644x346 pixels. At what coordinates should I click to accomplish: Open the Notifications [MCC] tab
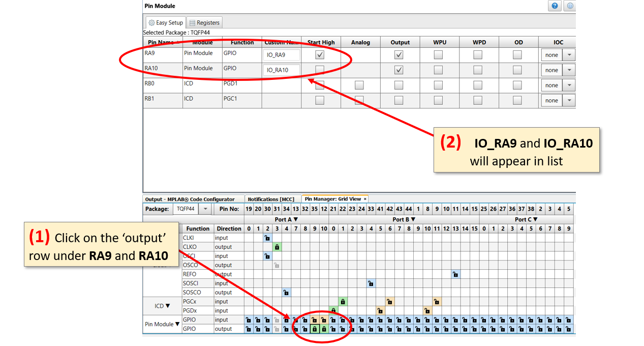[x=271, y=199]
